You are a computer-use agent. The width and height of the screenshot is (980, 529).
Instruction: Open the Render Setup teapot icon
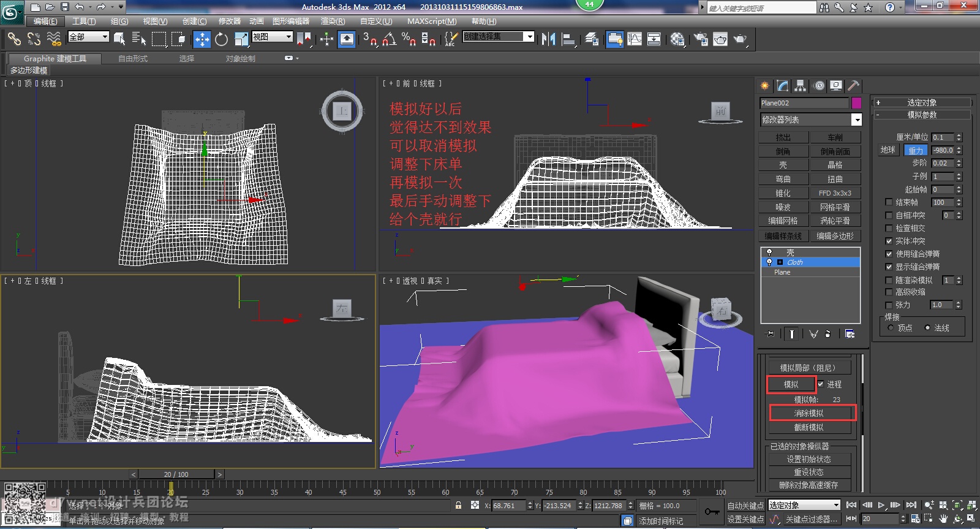[700, 39]
